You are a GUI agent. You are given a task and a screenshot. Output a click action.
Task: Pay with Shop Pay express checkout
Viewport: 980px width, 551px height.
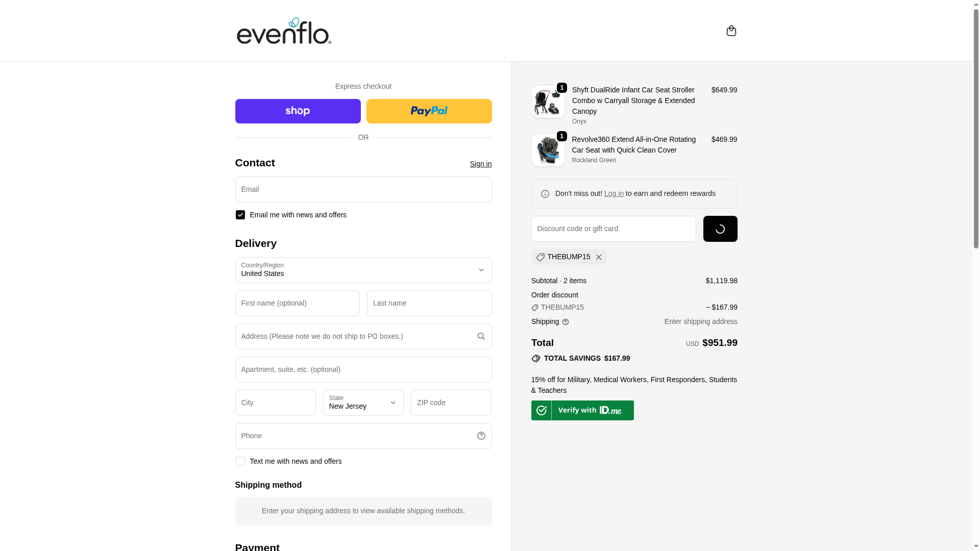pos(298,111)
